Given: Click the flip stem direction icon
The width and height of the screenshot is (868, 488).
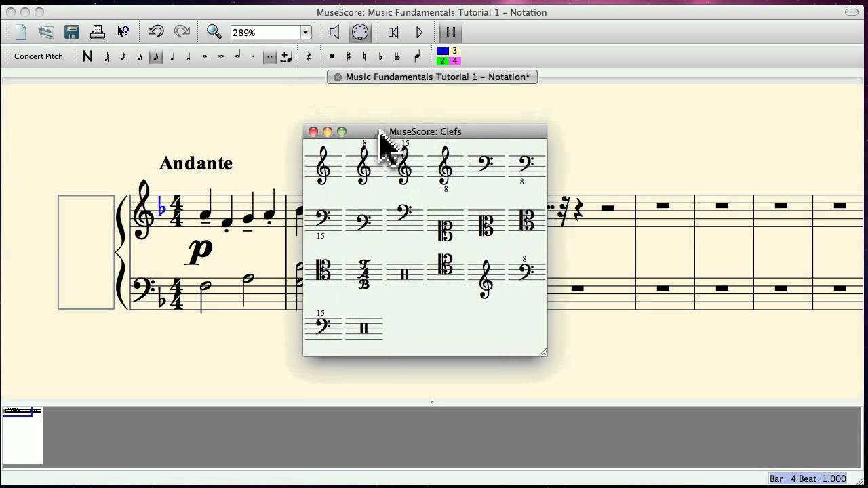Looking at the screenshot, I should 417,57.
